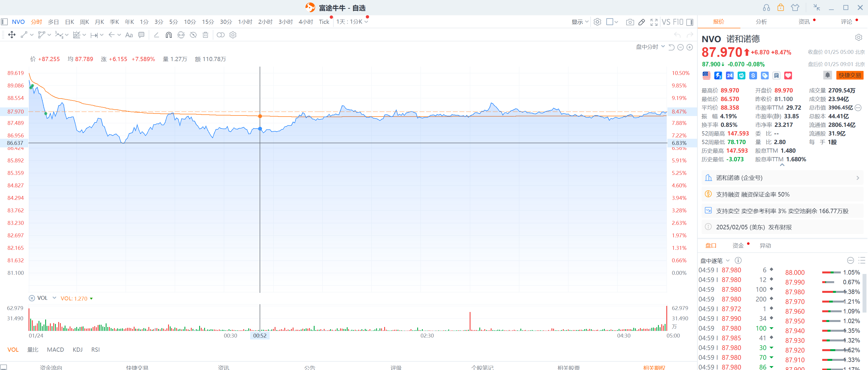This screenshot has height=370, width=868.
Task: Click the blue price tag badge
Action: pyautogui.click(x=765, y=75)
